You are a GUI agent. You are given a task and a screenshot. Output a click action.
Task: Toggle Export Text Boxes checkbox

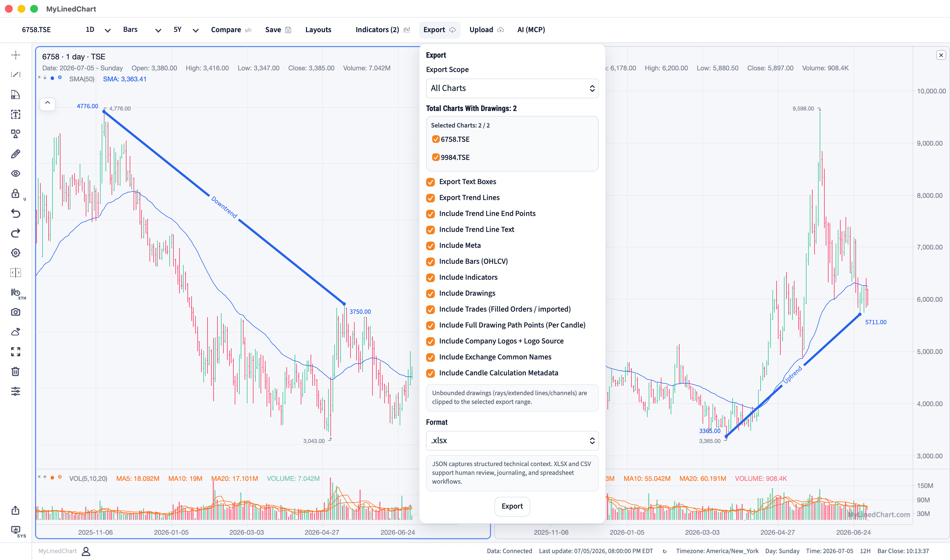pos(430,182)
